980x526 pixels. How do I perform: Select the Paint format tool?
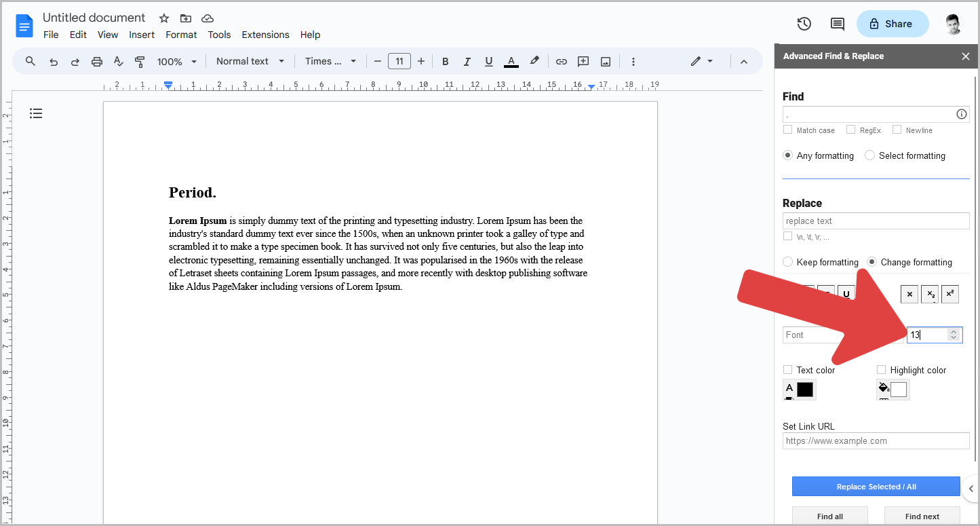[140, 61]
